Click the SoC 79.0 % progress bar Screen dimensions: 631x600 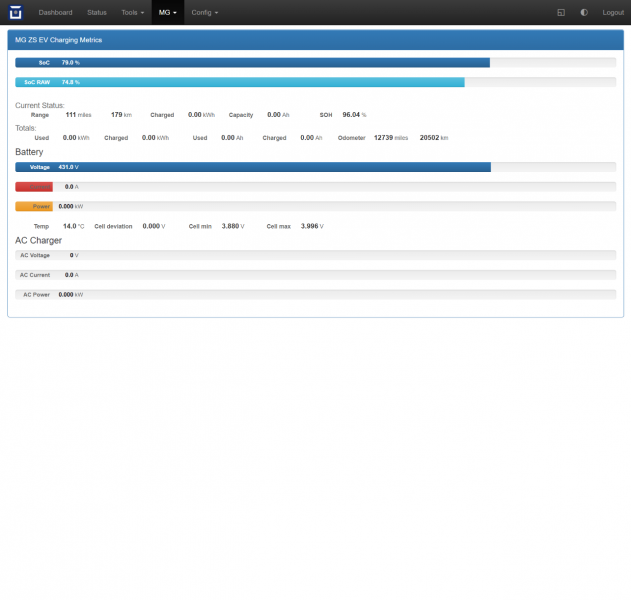pyautogui.click(x=316, y=63)
